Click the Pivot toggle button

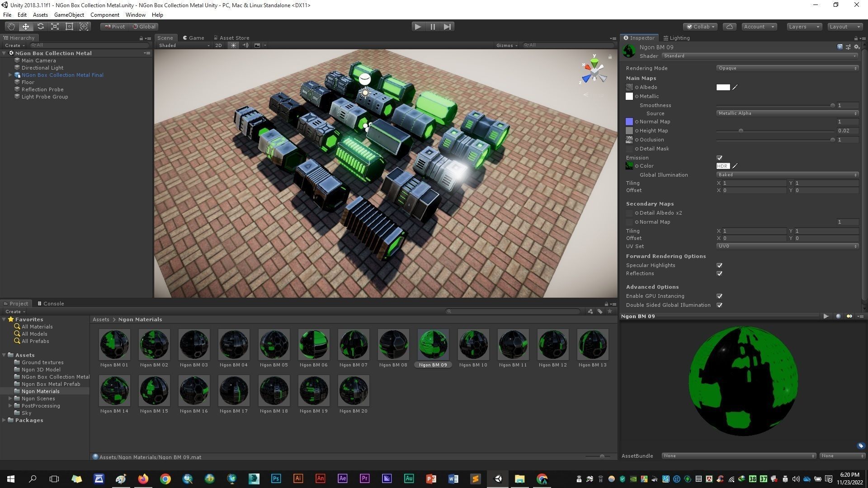coord(115,27)
